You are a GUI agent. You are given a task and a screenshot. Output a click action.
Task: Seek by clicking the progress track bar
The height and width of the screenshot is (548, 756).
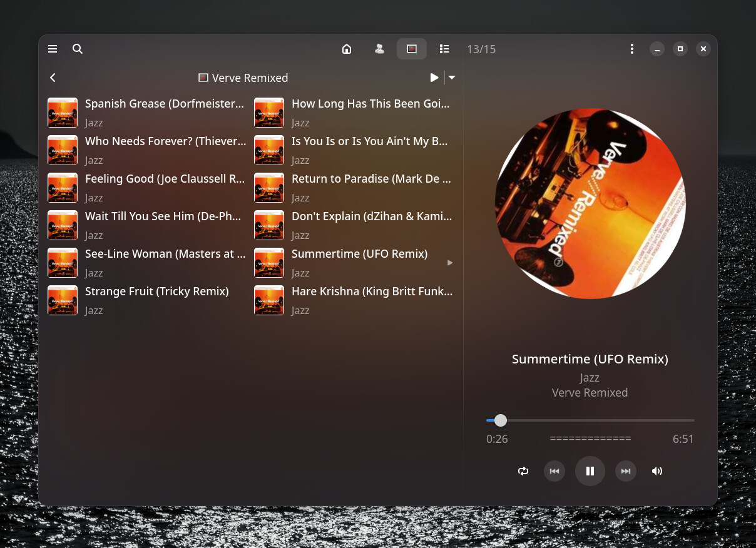point(590,420)
